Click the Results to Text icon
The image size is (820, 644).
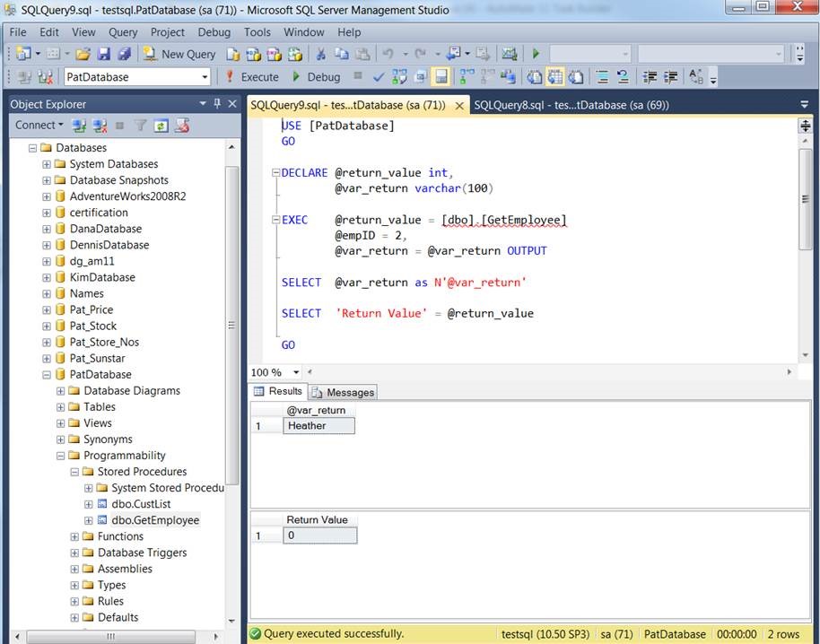[535, 77]
